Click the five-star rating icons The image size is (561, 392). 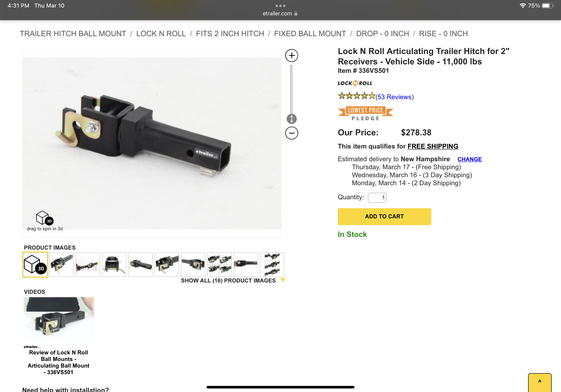pyautogui.click(x=356, y=96)
